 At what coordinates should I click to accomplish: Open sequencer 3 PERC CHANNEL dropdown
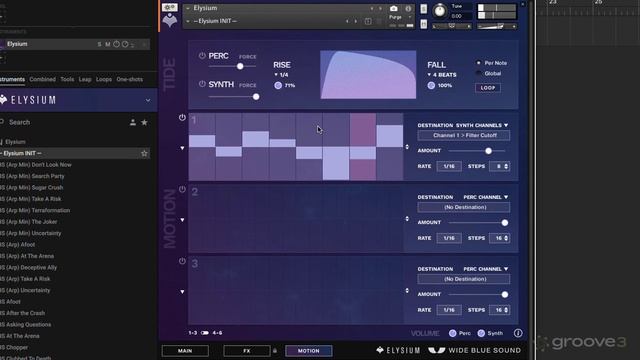coord(486,269)
